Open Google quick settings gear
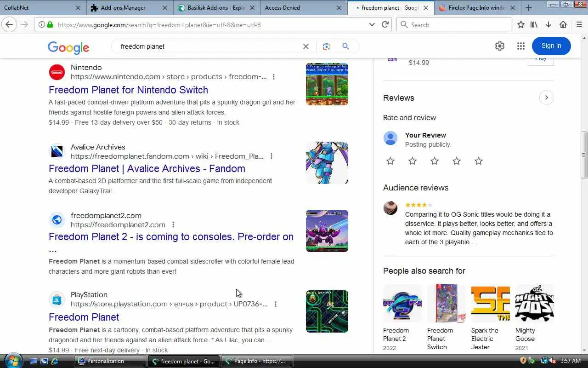The height and width of the screenshot is (368, 588). (x=500, y=46)
